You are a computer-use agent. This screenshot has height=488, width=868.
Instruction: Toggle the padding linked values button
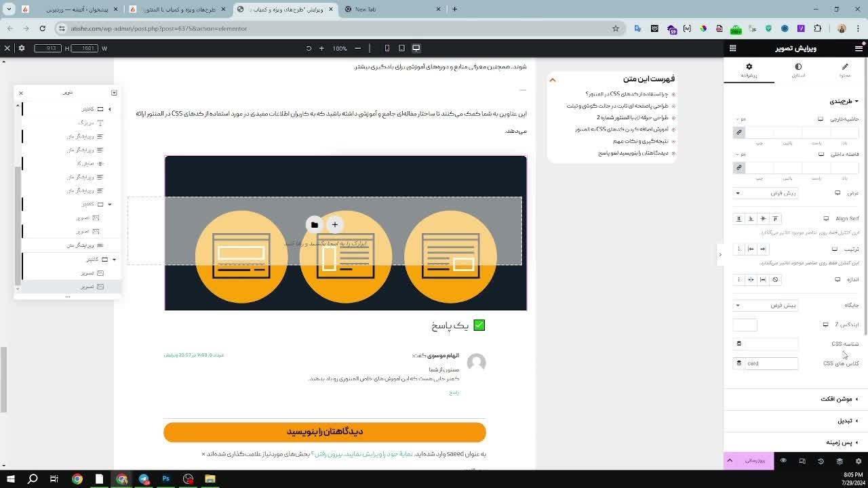click(x=739, y=167)
